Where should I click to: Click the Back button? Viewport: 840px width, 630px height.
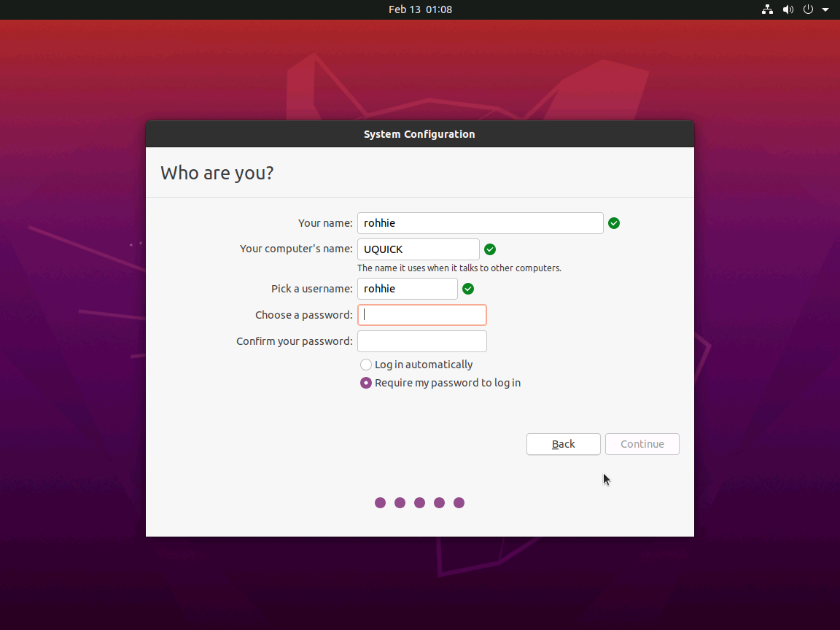coord(563,444)
